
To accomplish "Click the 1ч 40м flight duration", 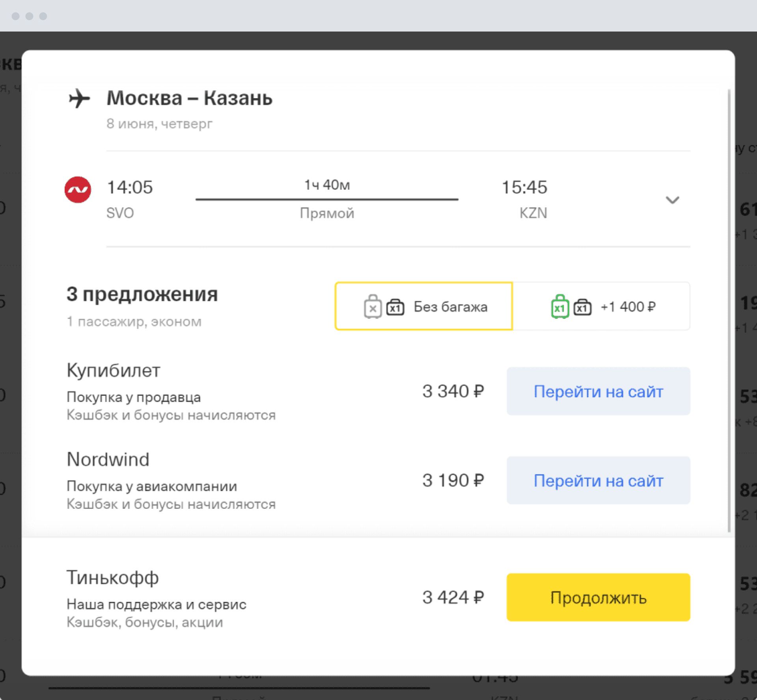I will tap(327, 185).
